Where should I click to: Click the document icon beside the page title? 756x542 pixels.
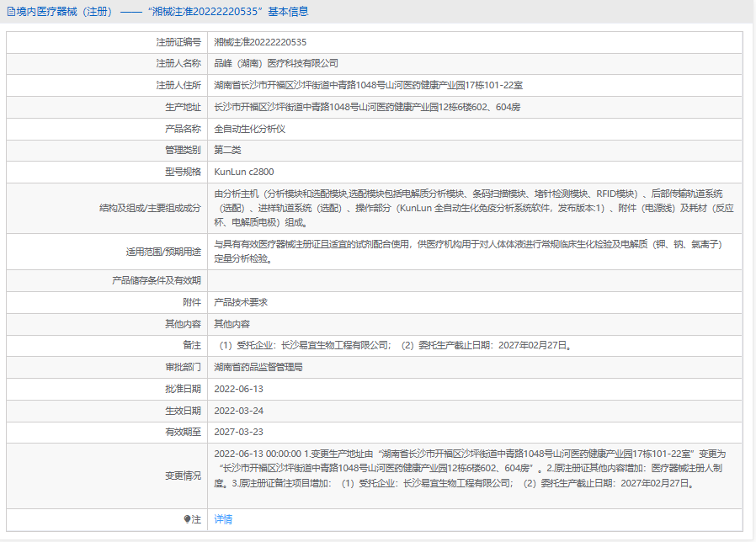10,12
